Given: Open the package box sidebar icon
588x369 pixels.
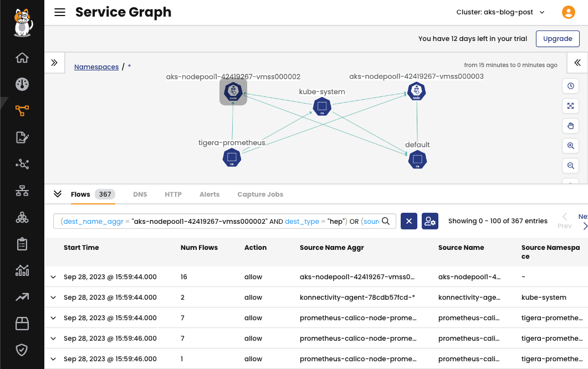Looking at the screenshot, I should (22, 324).
